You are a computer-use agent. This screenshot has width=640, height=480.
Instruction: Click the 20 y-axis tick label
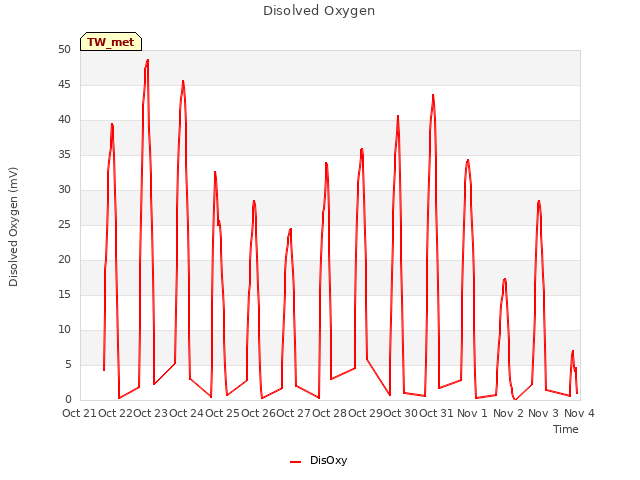pos(64,260)
